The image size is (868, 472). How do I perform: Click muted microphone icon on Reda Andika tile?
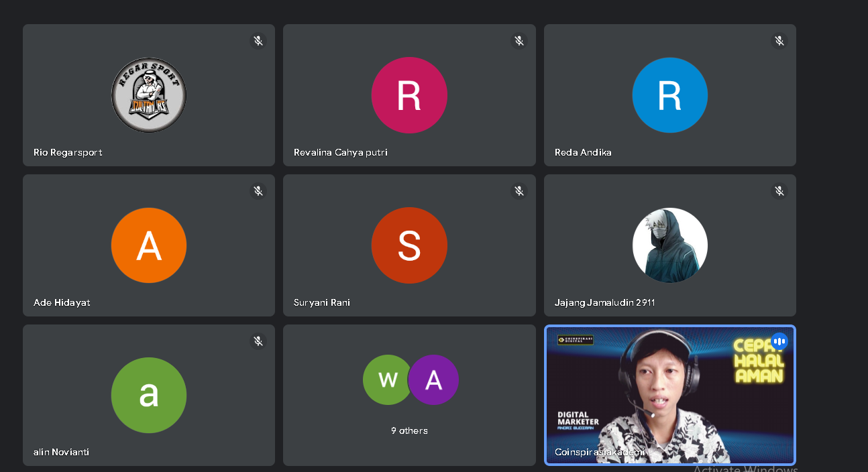(779, 41)
